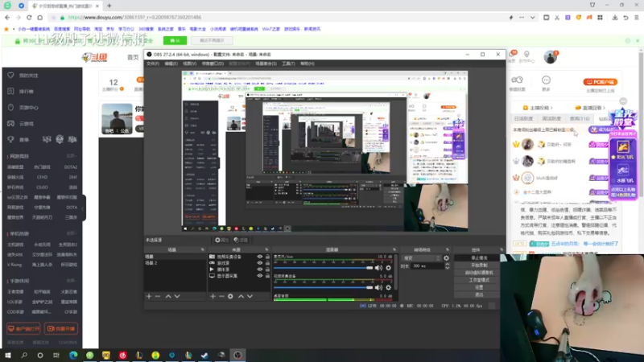Open the OBS 文件 menu
Image resolution: width=644 pixels, height=362 pixels.
[153, 64]
